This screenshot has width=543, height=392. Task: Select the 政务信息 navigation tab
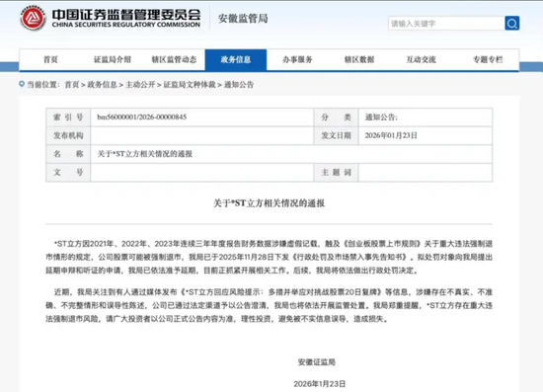tap(236, 59)
